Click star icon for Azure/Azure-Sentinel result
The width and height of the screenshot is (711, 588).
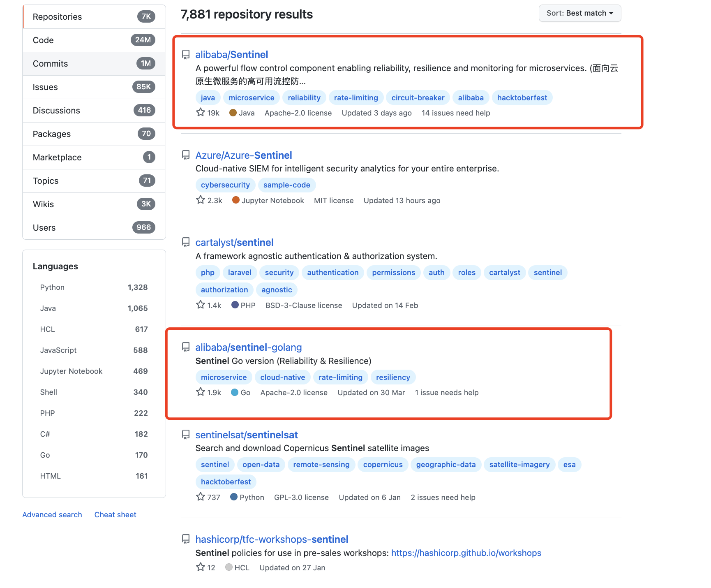pos(200,200)
